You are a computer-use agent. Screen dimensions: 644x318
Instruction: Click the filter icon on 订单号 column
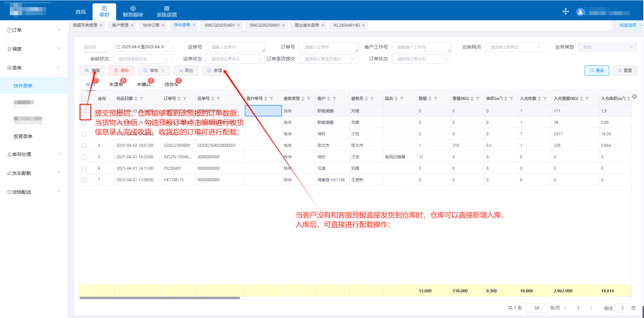click(185, 99)
